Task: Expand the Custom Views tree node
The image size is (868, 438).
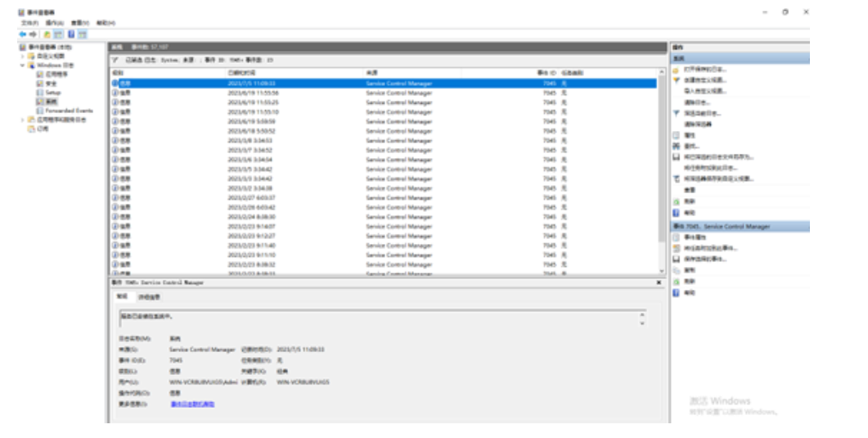Action: pos(23,56)
